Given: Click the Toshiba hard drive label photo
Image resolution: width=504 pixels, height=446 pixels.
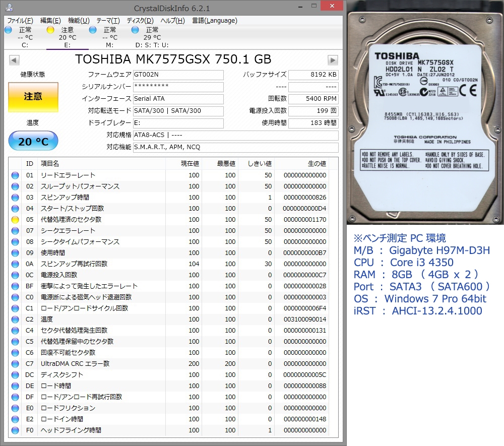Looking at the screenshot, I should [x=425, y=112].
